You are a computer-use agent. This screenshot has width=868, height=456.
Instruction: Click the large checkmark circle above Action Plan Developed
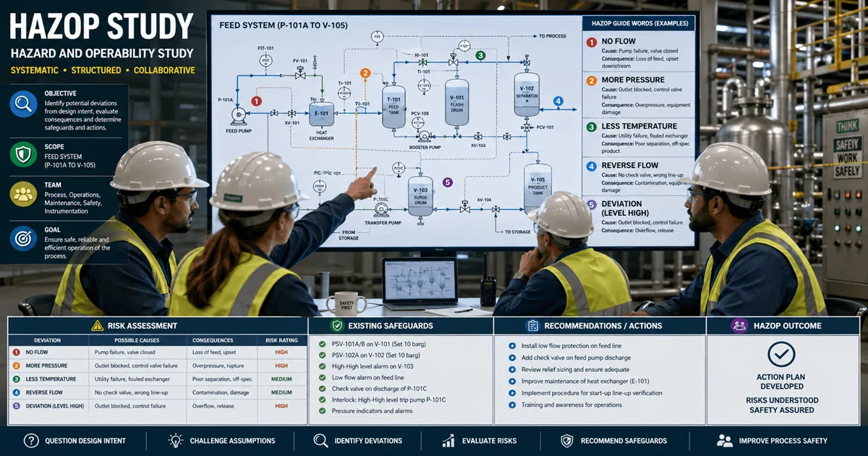tap(781, 354)
